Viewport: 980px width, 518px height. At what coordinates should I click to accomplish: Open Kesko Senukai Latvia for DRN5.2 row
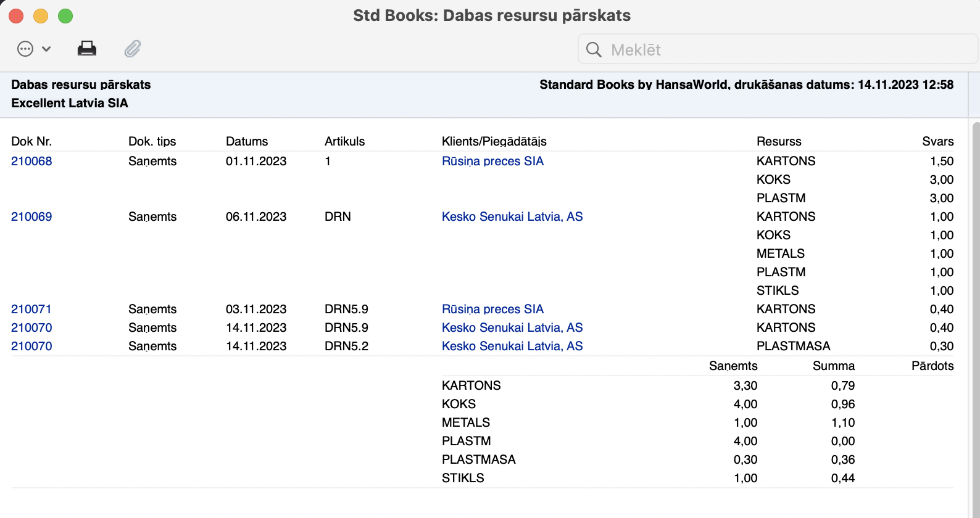pyautogui.click(x=512, y=346)
